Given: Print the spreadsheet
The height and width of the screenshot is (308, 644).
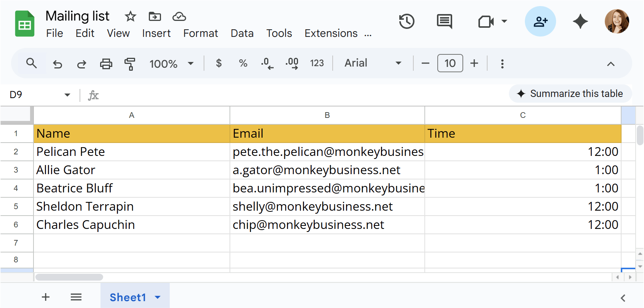Looking at the screenshot, I should click(106, 64).
